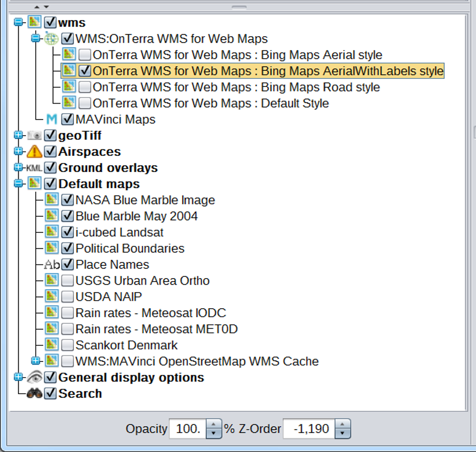Screen dimensions: 476x452
Task: Click the camera icon next to geoTiff
Action: tap(34, 136)
